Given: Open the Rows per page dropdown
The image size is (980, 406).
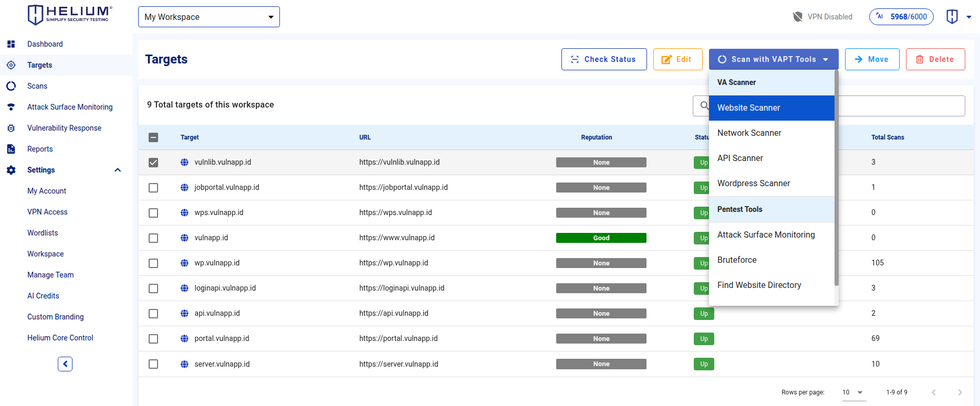Looking at the screenshot, I should pos(854,392).
